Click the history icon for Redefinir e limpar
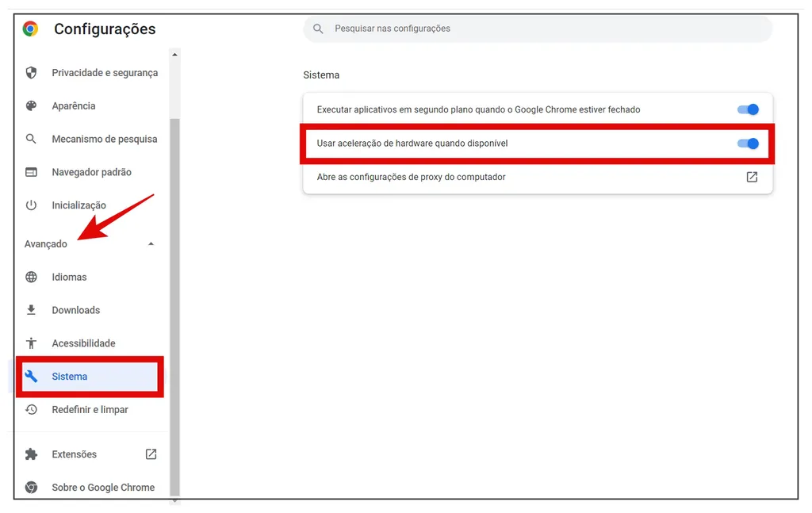 (x=31, y=409)
